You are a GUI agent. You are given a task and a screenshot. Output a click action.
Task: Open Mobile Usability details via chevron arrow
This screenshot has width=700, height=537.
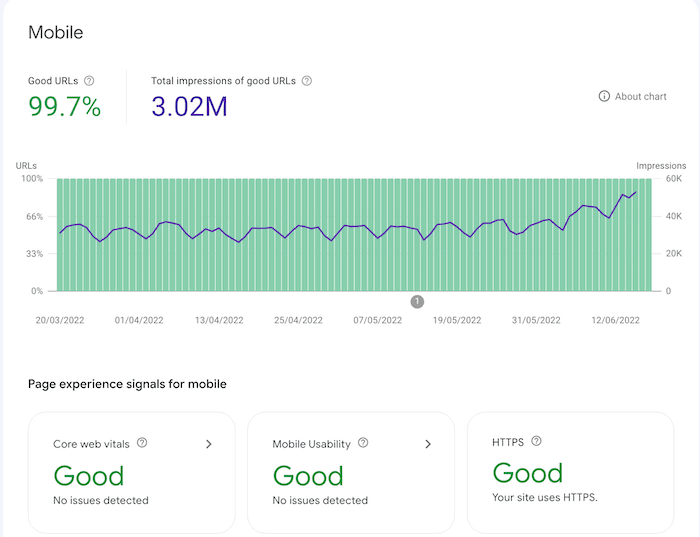pos(427,444)
